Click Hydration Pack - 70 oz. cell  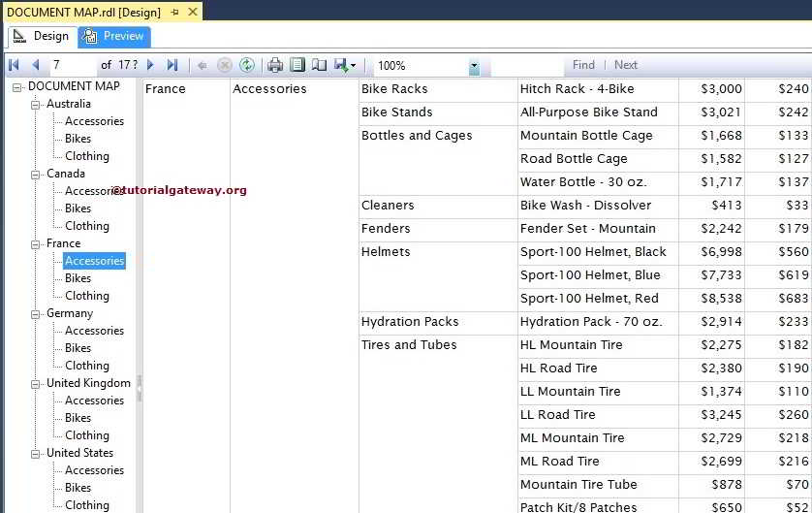598,322
